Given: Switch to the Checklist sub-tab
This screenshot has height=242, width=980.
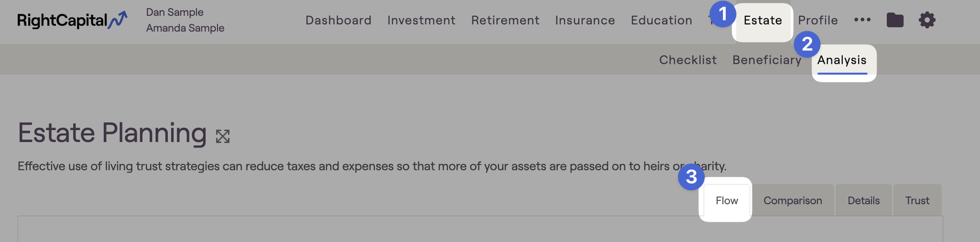Looking at the screenshot, I should (688, 60).
